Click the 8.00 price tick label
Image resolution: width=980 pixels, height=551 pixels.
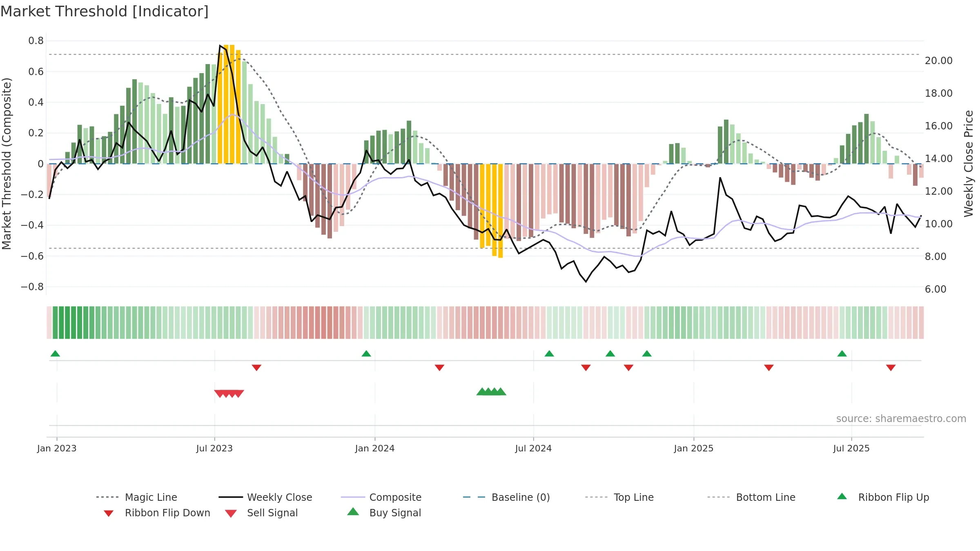935,256
